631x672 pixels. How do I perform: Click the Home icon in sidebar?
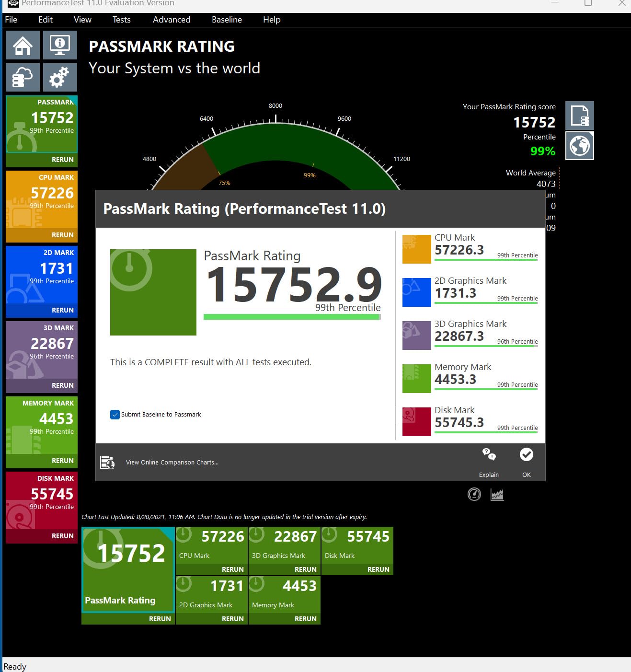pyautogui.click(x=23, y=46)
